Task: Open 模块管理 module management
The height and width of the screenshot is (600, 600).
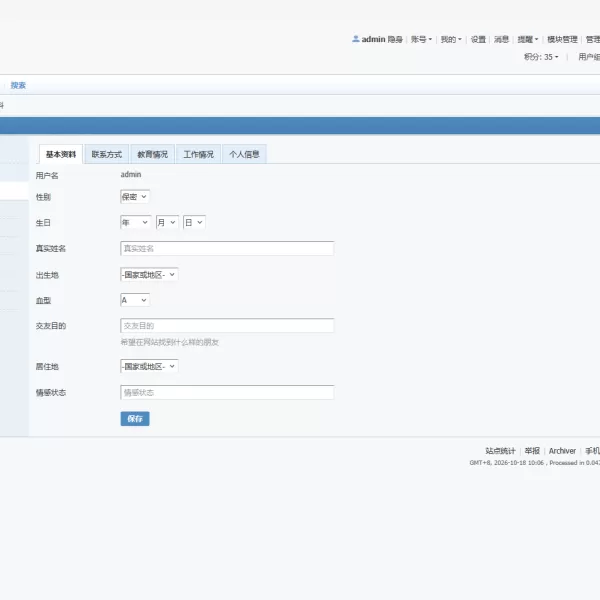Action: (562, 39)
